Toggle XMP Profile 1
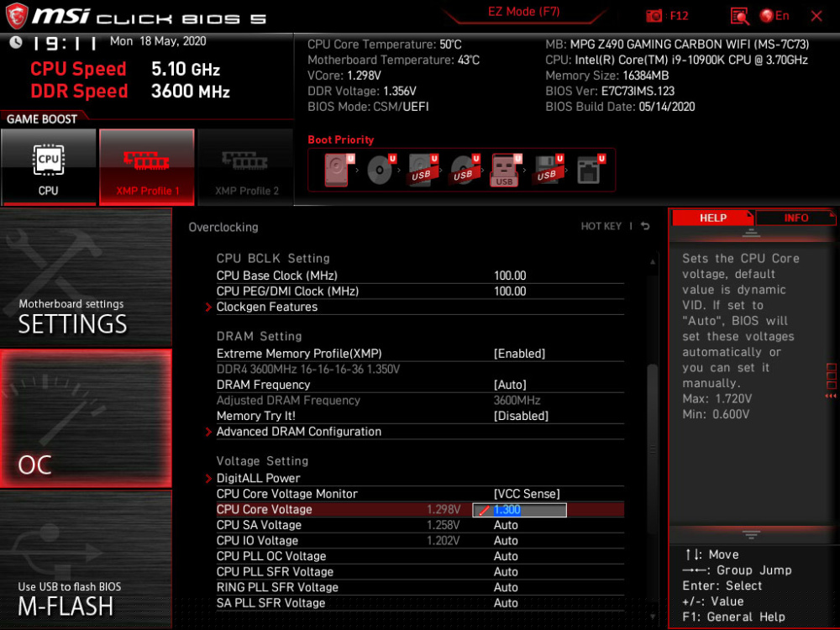Screen dimensions: 840x630 point(147,166)
